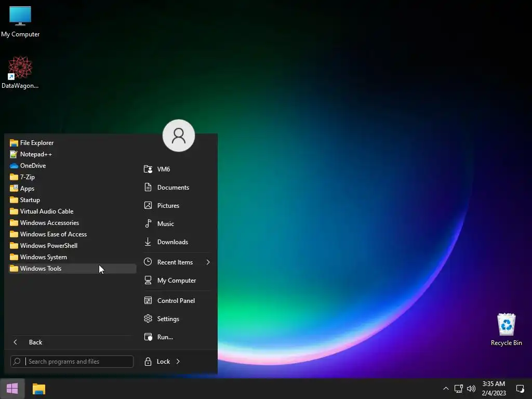Expand the 7-Zip folder
The height and width of the screenshot is (399, 532).
tap(72, 177)
